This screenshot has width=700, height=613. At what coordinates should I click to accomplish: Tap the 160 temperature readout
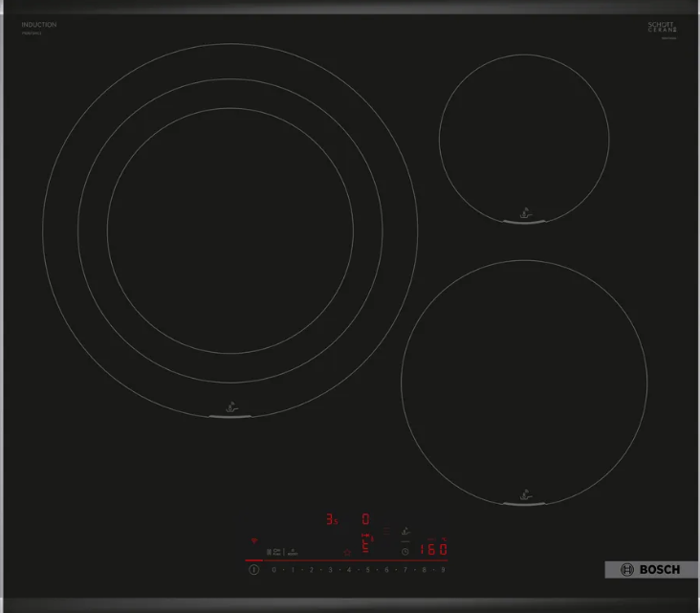pos(433,550)
